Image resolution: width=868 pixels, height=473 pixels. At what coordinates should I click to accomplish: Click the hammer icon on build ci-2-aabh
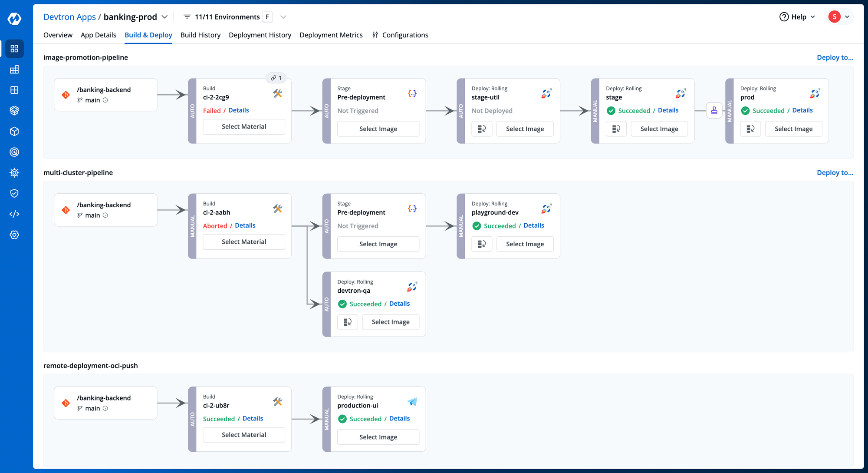coord(278,208)
